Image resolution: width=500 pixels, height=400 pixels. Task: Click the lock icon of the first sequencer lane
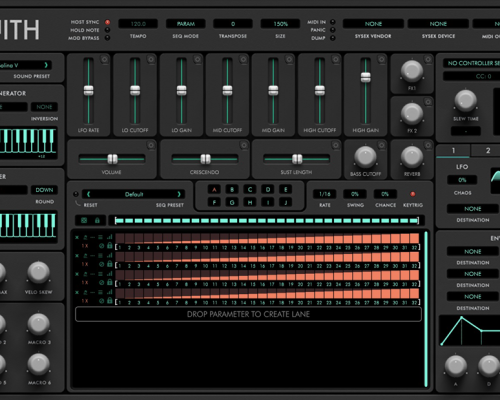click(110, 246)
